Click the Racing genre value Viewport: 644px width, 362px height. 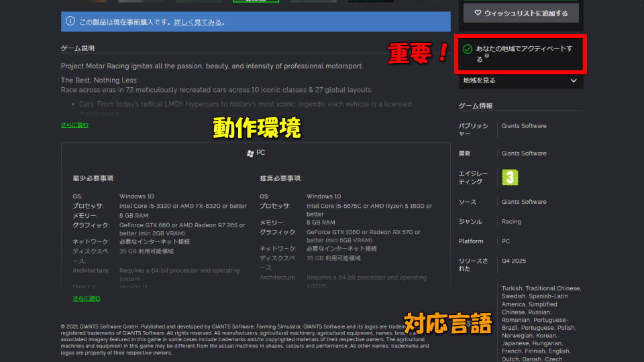[511, 221]
